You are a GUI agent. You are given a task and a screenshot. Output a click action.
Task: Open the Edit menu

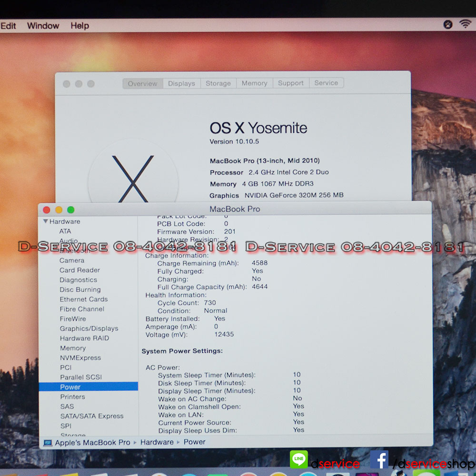click(8, 26)
